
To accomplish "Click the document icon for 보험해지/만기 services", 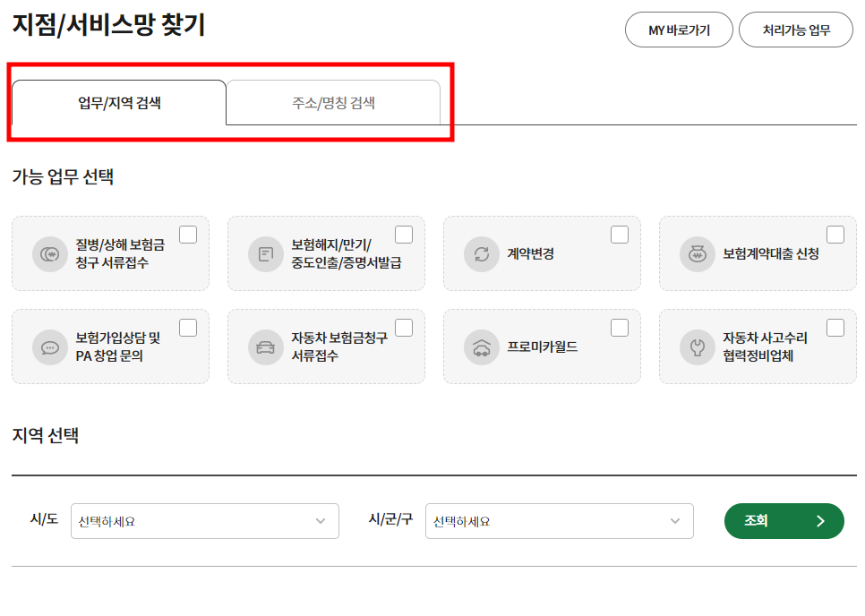I will pyautogui.click(x=265, y=253).
